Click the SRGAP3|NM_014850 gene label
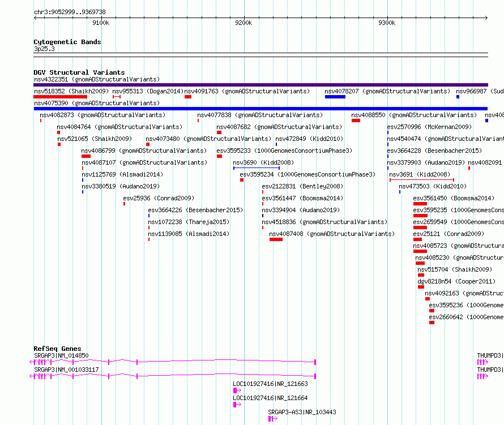 point(61,355)
